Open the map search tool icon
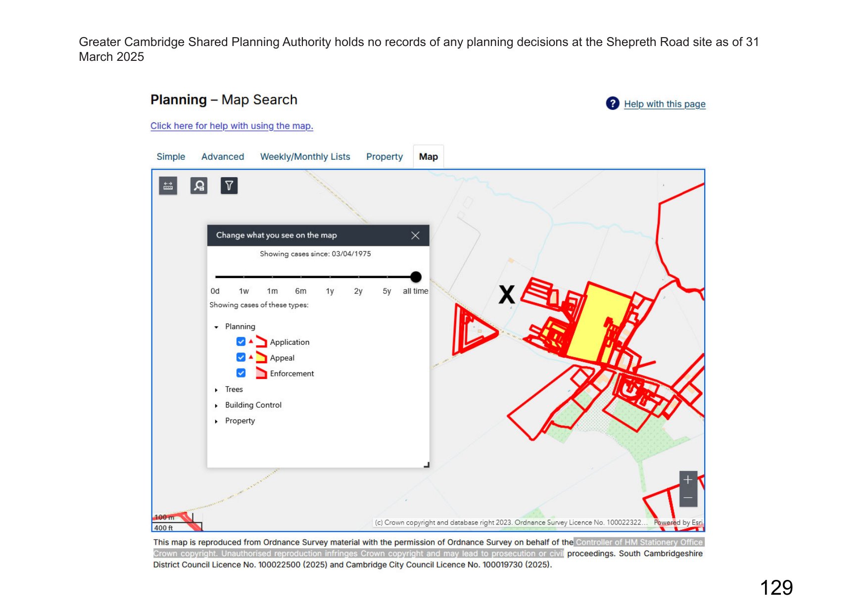The image size is (868, 614). pyautogui.click(x=198, y=186)
